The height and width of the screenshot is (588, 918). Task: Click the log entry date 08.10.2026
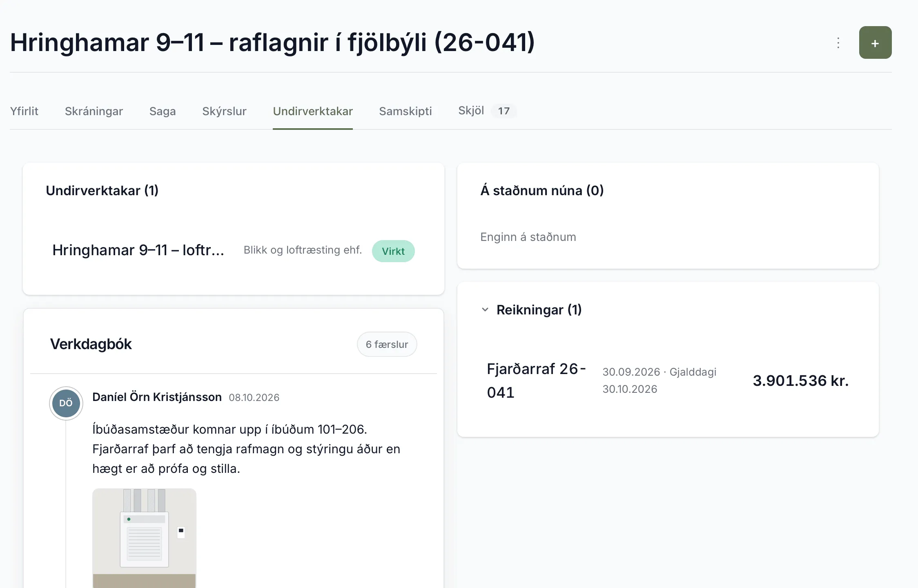254,397
